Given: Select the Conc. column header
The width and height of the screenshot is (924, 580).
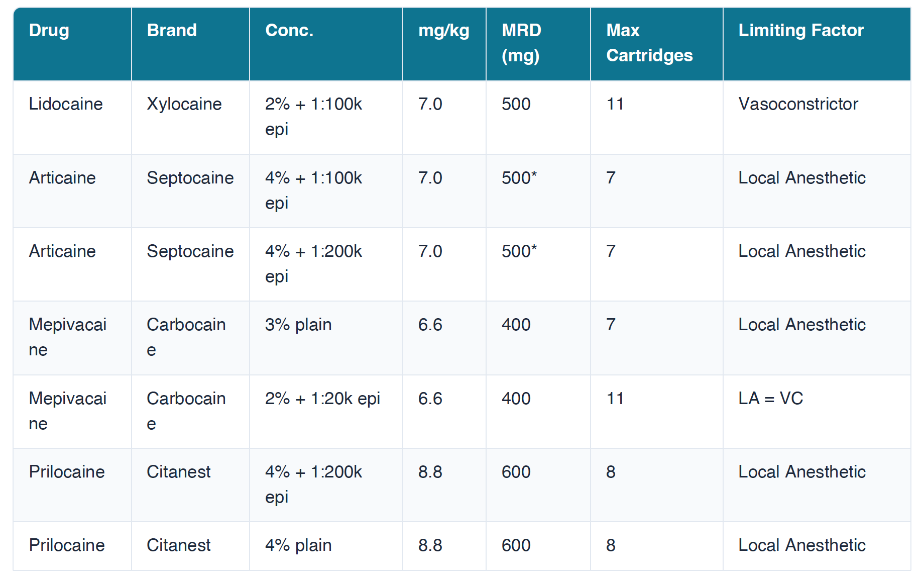Looking at the screenshot, I should (289, 31).
